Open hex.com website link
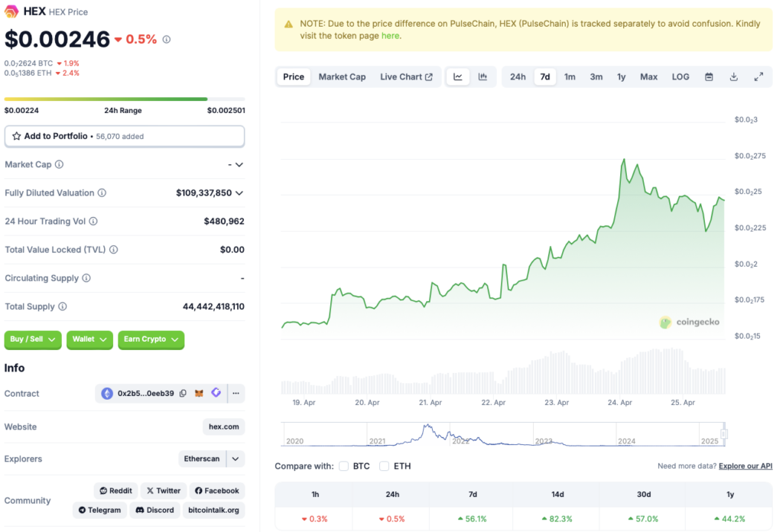The height and width of the screenshot is (532, 783). click(x=224, y=427)
